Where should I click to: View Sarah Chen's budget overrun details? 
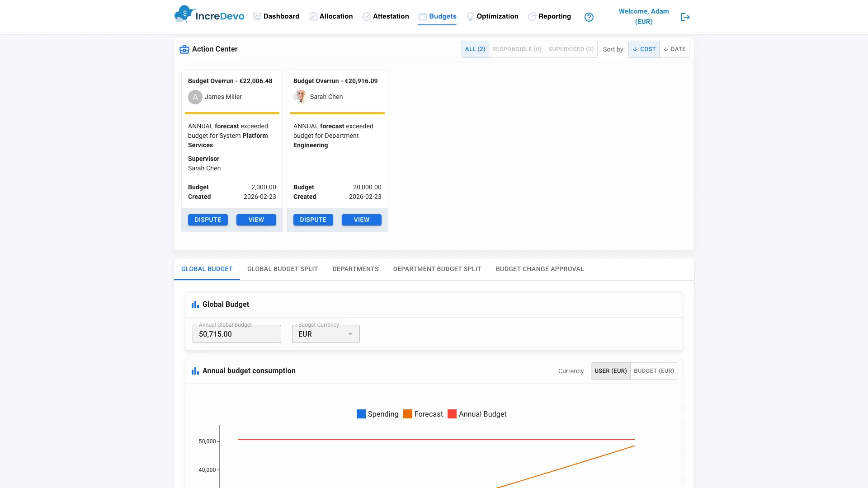[x=361, y=220]
